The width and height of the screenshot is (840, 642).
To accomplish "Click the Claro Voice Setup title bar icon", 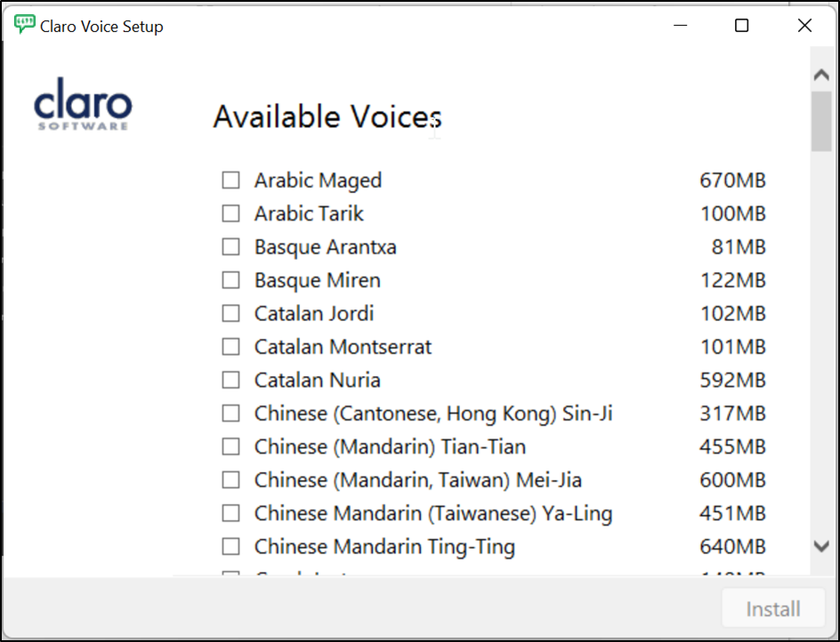I will tap(25, 26).
